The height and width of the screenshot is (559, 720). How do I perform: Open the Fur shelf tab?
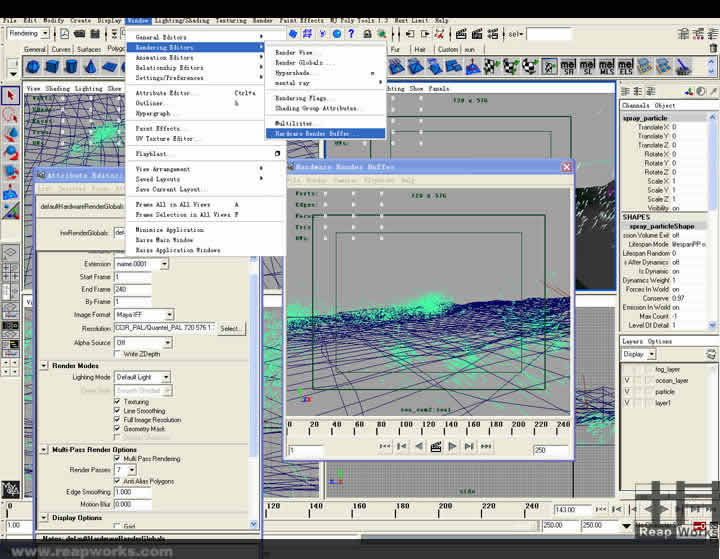point(395,49)
